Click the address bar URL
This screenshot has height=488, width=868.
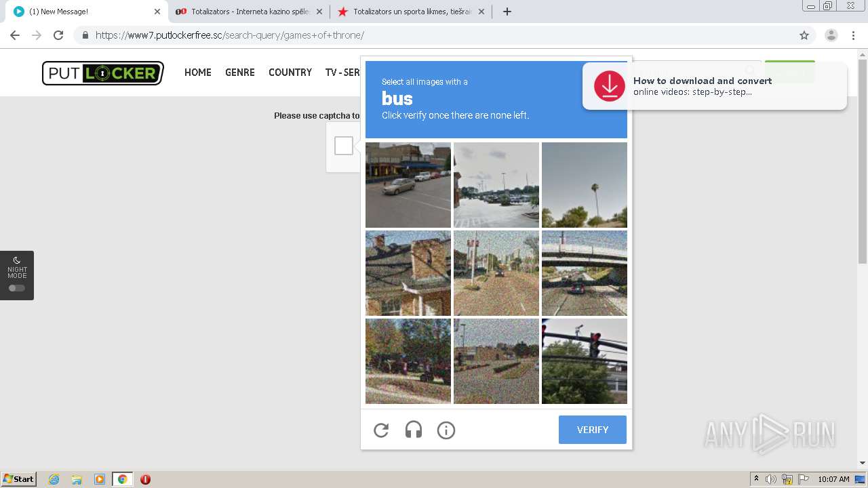[230, 35]
